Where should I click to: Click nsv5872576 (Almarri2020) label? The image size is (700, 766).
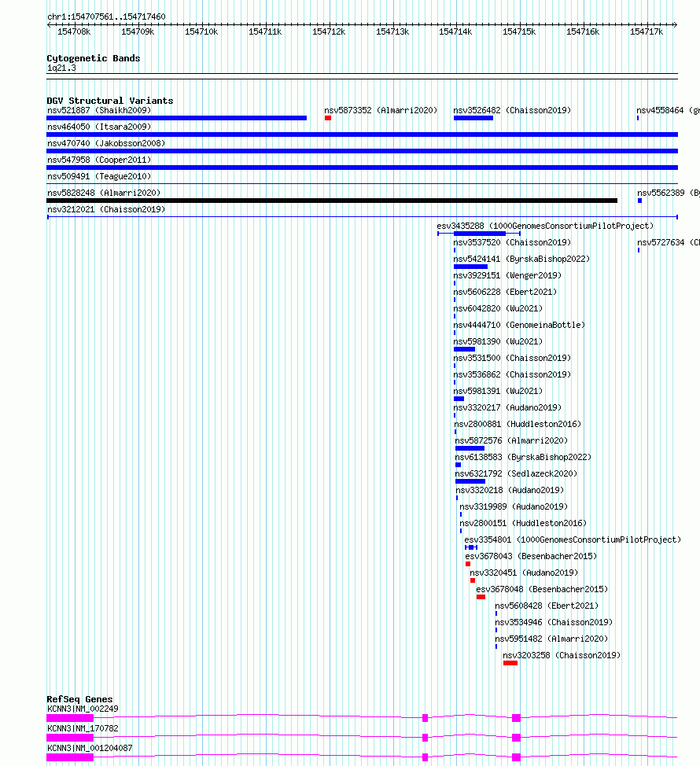coord(511,440)
